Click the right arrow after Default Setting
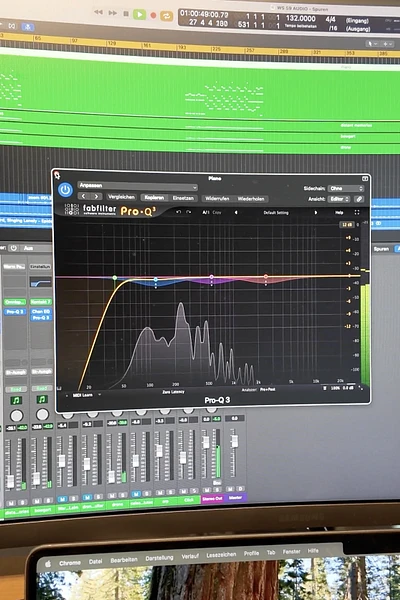The height and width of the screenshot is (600, 400). pos(316,213)
